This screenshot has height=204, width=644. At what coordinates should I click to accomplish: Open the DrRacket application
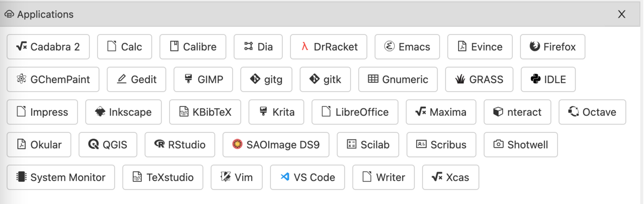tap(328, 47)
